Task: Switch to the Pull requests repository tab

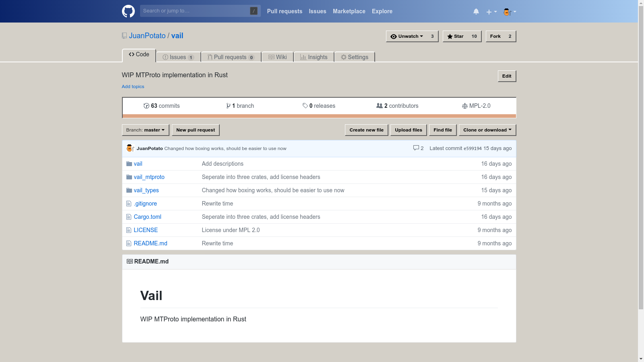Action: (x=231, y=57)
